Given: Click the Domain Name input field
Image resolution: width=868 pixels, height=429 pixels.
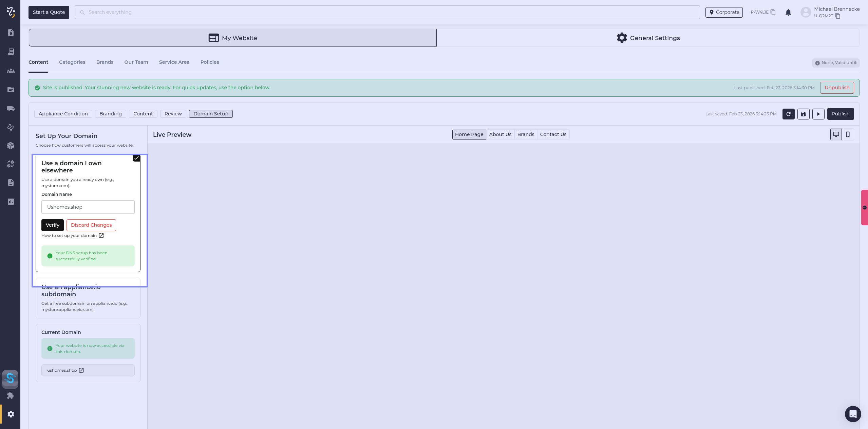Looking at the screenshot, I should click(x=88, y=207).
